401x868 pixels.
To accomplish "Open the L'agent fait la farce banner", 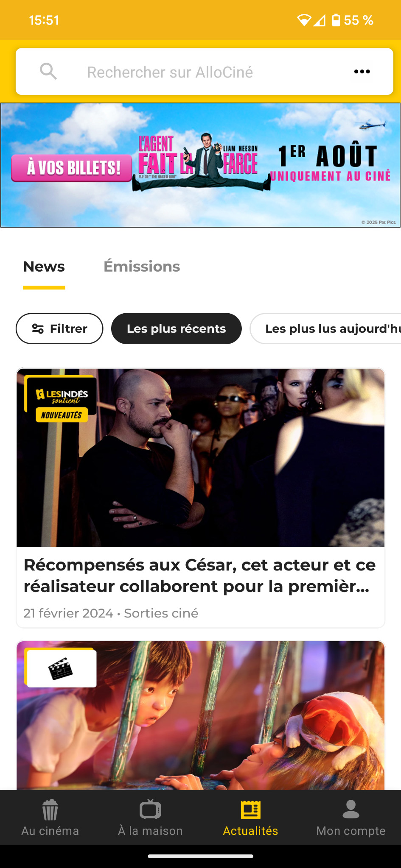I will (200, 165).
